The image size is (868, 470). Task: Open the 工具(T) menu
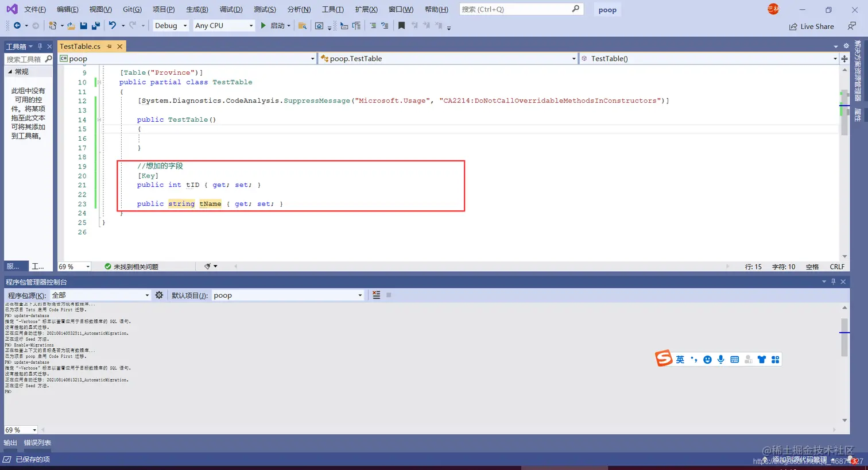(333, 9)
